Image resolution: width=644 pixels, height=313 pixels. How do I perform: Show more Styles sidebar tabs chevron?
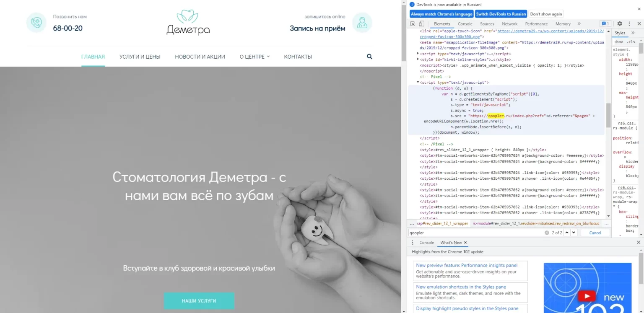(633, 33)
